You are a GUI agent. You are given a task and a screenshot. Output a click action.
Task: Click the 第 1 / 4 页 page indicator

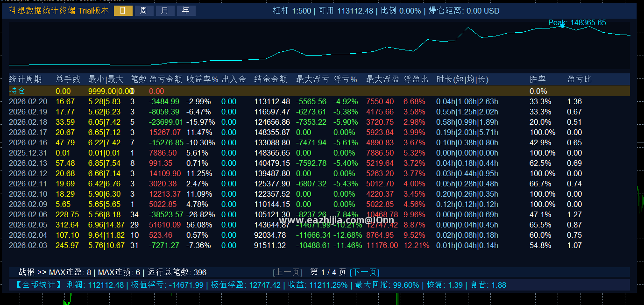click(328, 272)
